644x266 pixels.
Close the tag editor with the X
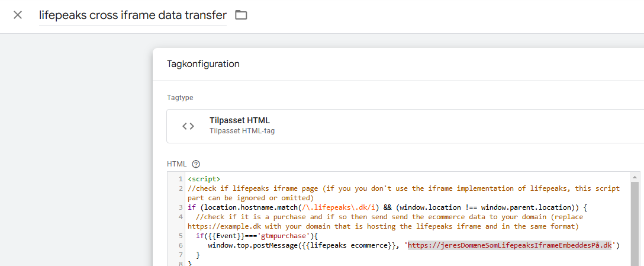coord(18,15)
